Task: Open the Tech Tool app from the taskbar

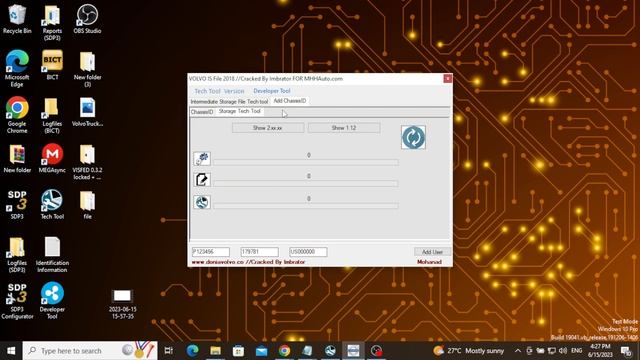Action: (330, 351)
